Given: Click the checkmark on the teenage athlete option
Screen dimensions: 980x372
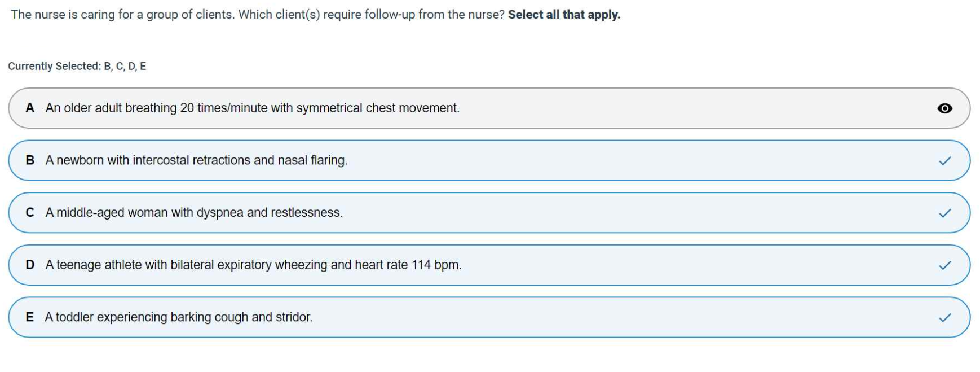Looking at the screenshot, I should click(x=945, y=265).
